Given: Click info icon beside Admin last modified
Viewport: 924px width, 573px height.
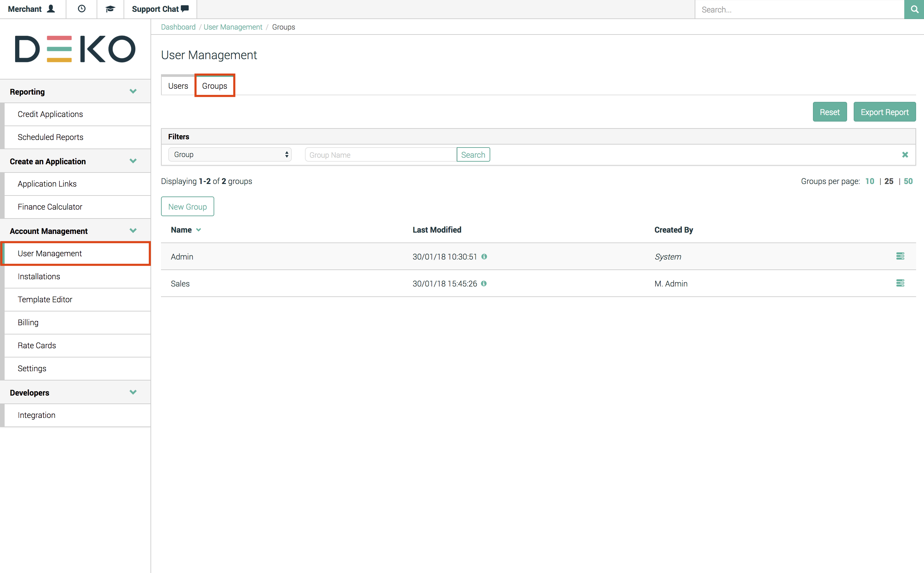Looking at the screenshot, I should [x=484, y=257].
